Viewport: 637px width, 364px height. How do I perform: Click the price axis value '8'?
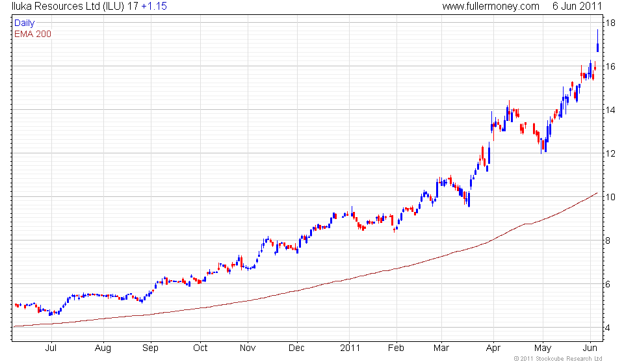(608, 240)
